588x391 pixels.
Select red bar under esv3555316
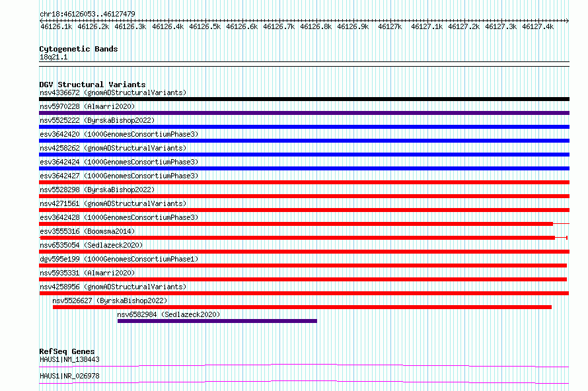(x=297, y=238)
